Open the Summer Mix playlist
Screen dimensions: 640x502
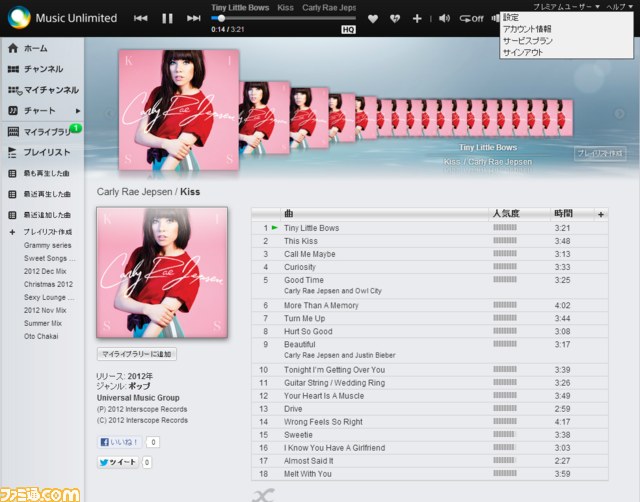(x=43, y=323)
